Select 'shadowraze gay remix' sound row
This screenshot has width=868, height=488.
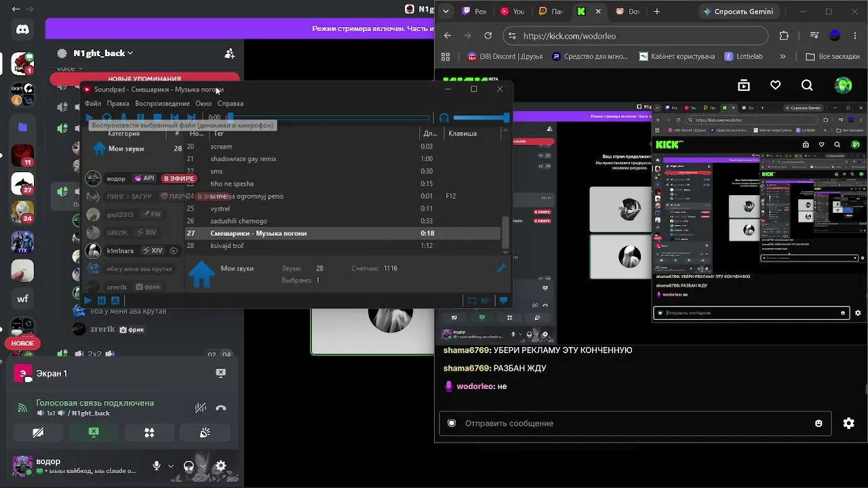343,159
